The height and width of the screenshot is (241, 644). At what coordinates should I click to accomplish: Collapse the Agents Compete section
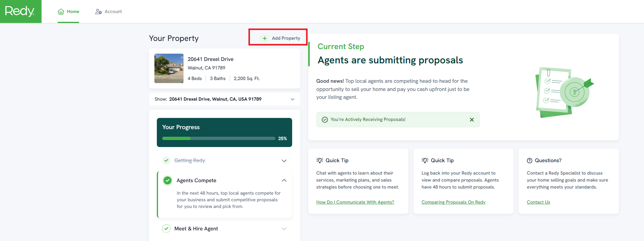[x=284, y=180]
